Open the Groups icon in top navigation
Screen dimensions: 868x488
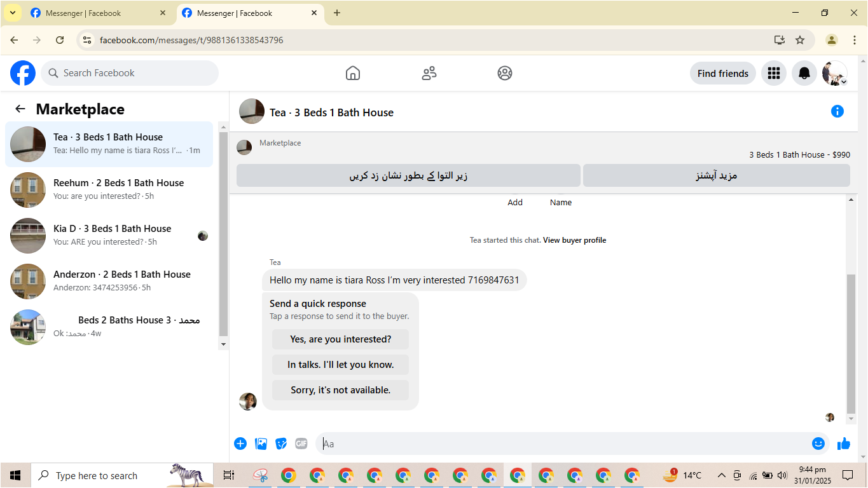(505, 73)
